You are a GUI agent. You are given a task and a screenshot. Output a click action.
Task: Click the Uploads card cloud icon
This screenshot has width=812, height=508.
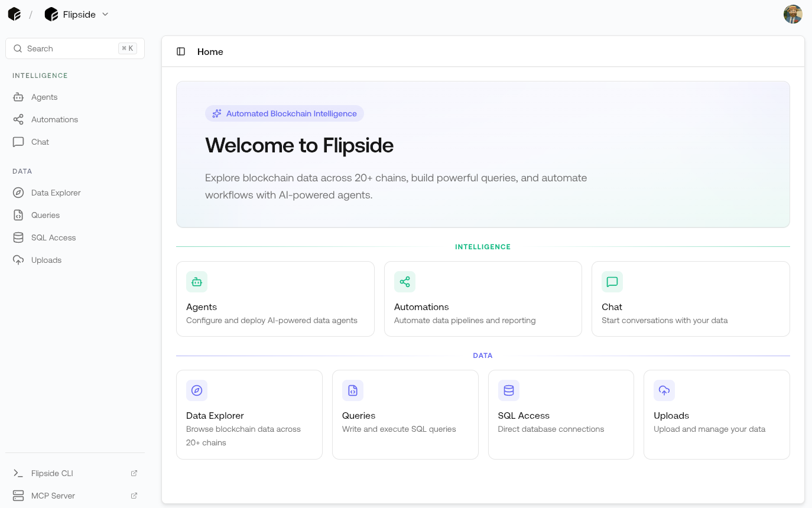[x=664, y=390]
